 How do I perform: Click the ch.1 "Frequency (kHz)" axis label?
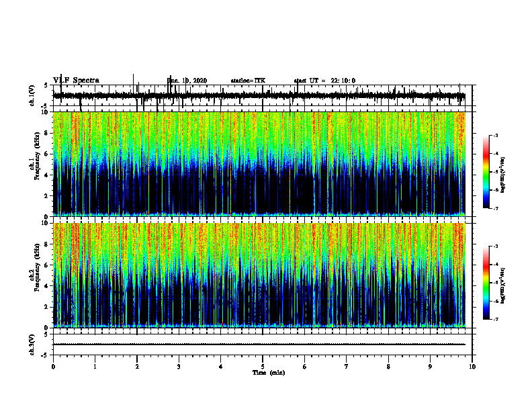click(x=37, y=156)
